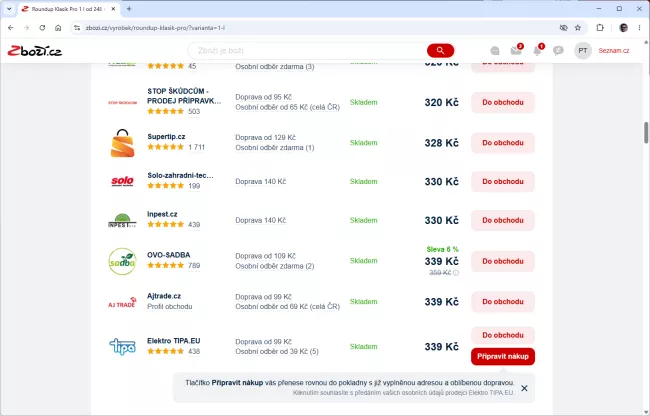Image resolution: width=650 pixels, height=416 pixels.
Task: Open the Chrome profile picture
Action: 623,28
